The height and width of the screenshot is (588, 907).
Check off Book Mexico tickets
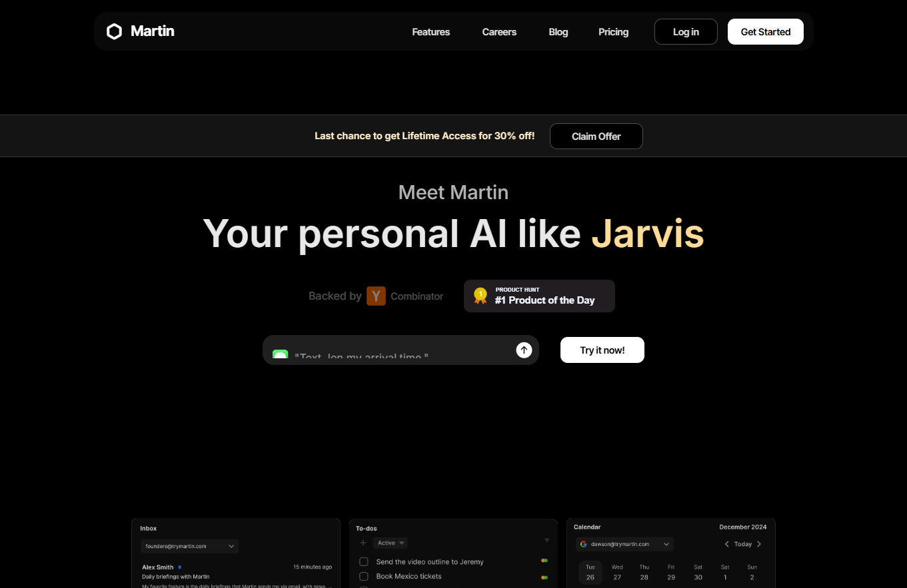tap(364, 577)
